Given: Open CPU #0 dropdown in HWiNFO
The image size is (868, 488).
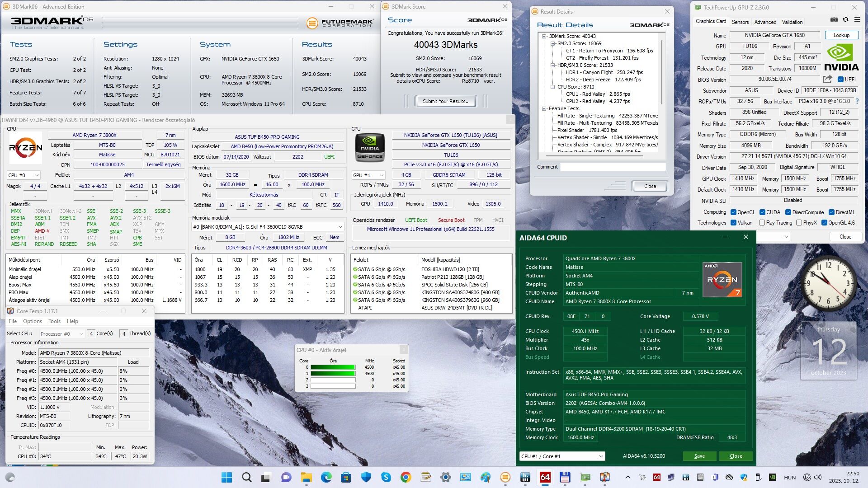Looking at the screenshot, I should click(24, 175).
